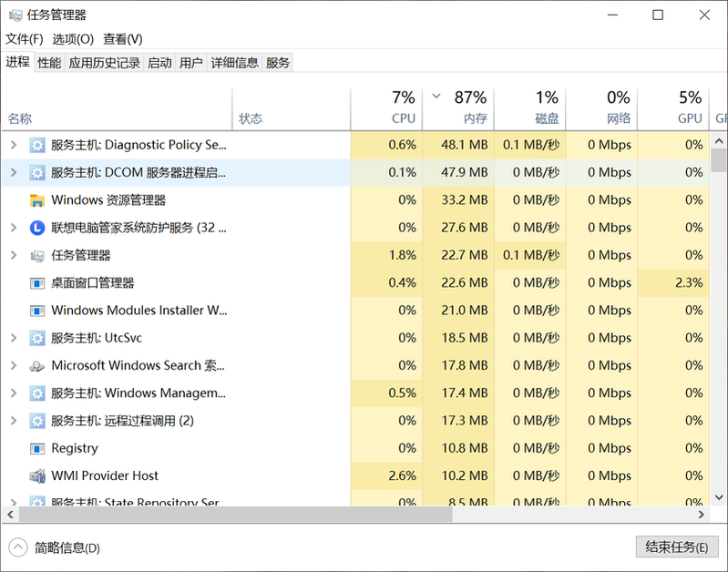Viewport: 728px width, 572px height.
Task: Expand the 服务主机: DCOM process group
Action: (13, 172)
